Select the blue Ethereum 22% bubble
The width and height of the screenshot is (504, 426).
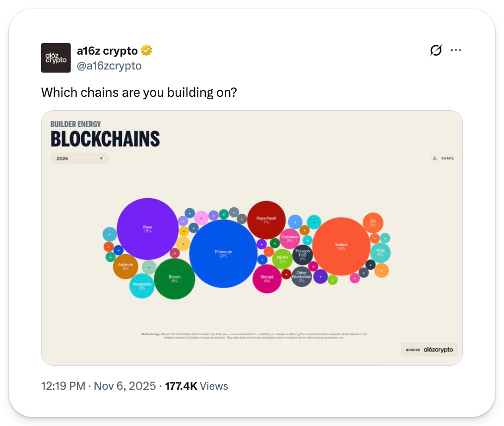pos(223,254)
